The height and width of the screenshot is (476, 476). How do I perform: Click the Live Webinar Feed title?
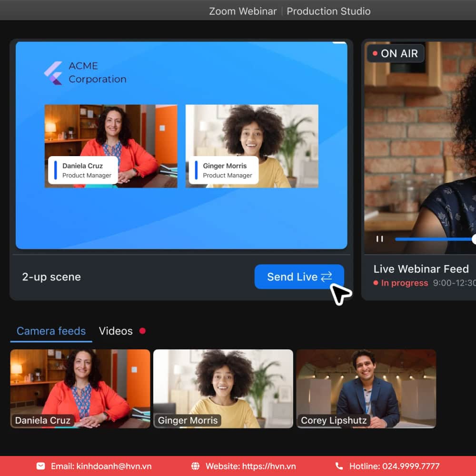tap(421, 269)
